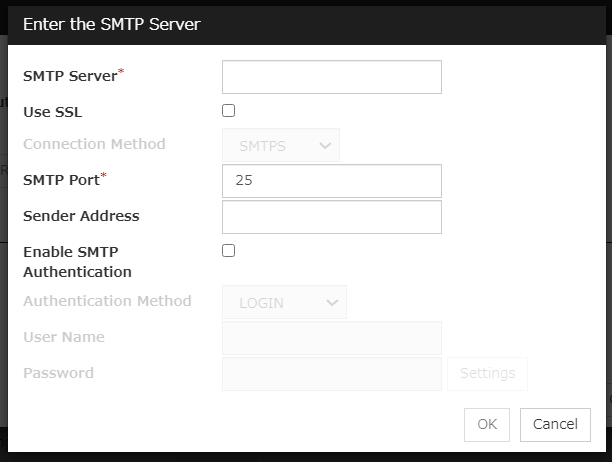Confirm with the OK button

pos(487,424)
